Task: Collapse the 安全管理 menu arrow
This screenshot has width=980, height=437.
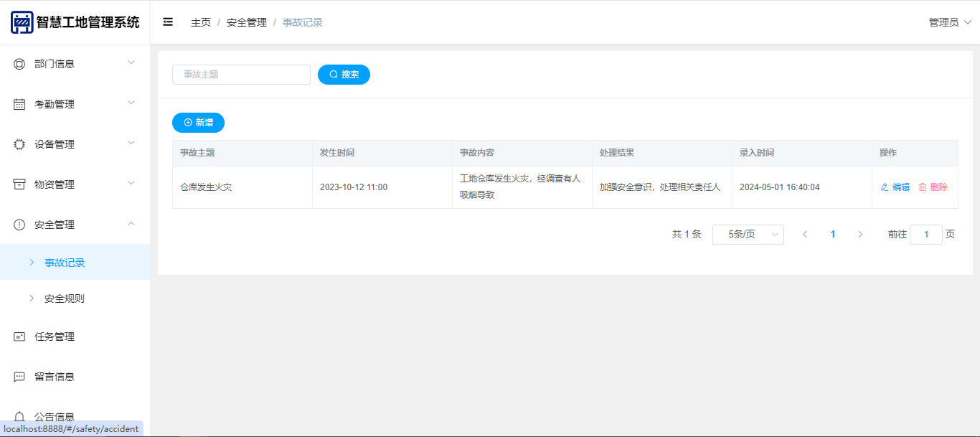Action: pyautogui.click(x=131, y=224)
